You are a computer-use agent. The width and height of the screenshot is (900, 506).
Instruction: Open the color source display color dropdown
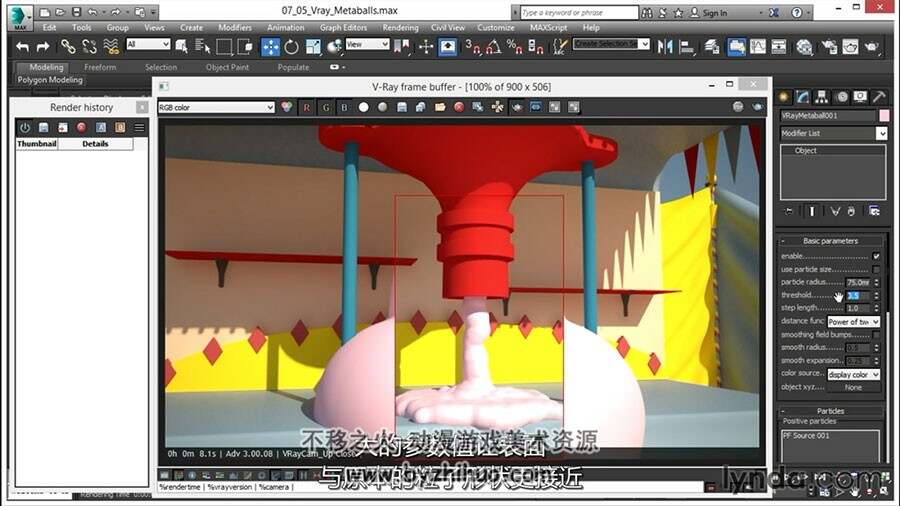point(854,374)
